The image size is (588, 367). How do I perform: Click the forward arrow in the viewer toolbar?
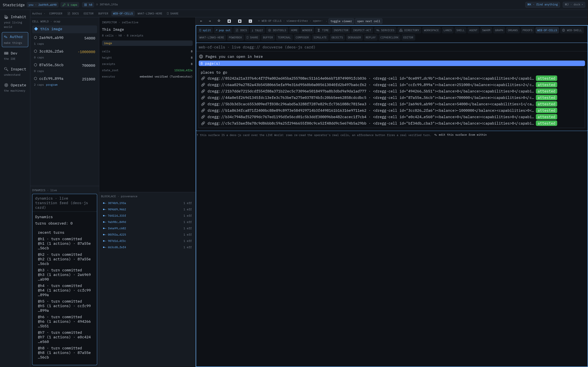pyautogui.click(x=210, y=21)
